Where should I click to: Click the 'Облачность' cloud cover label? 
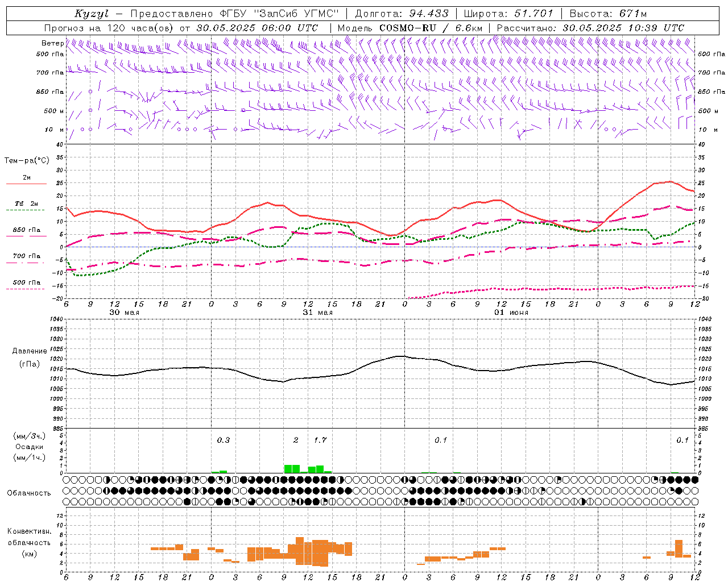29,493
